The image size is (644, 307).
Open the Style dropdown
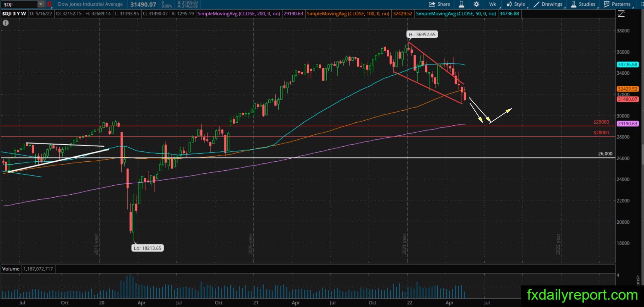[x=516, y=4]
